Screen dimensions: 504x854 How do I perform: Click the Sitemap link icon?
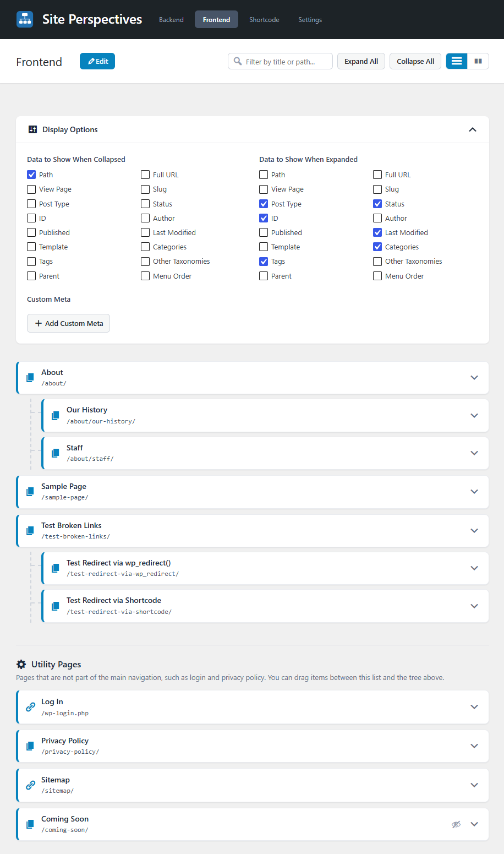point(31,785)
